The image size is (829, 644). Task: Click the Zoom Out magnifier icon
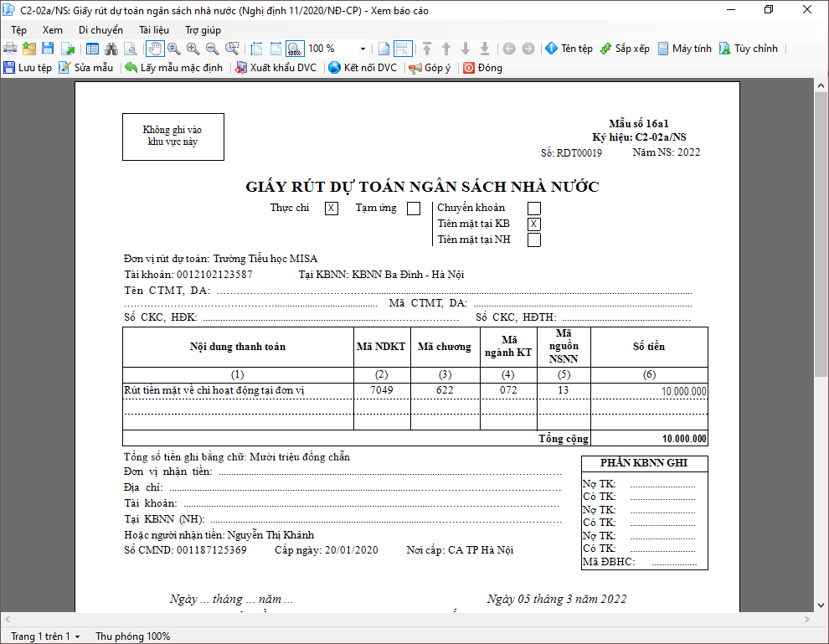click(x=212, y=49)
